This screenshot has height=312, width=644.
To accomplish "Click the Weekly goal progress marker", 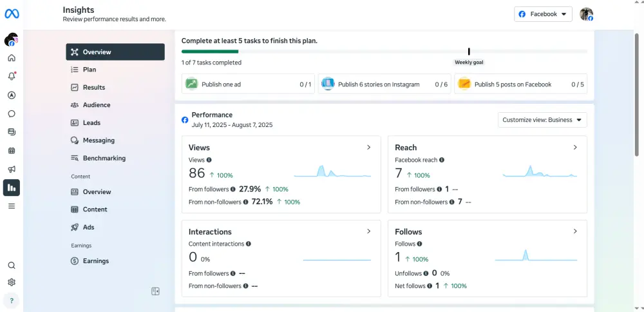I will tap(469, 52).
